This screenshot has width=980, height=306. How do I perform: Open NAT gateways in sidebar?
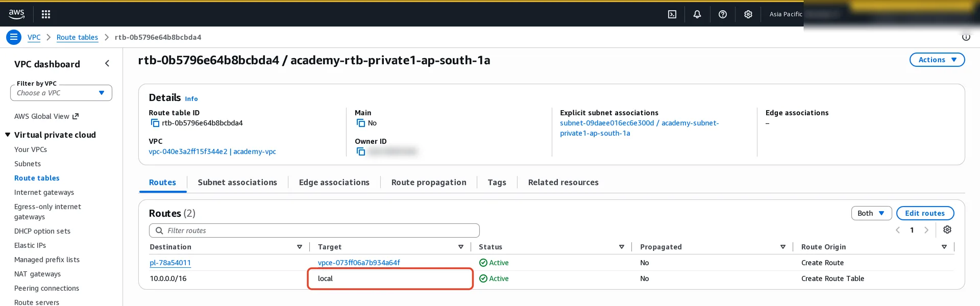click(37, 274)
